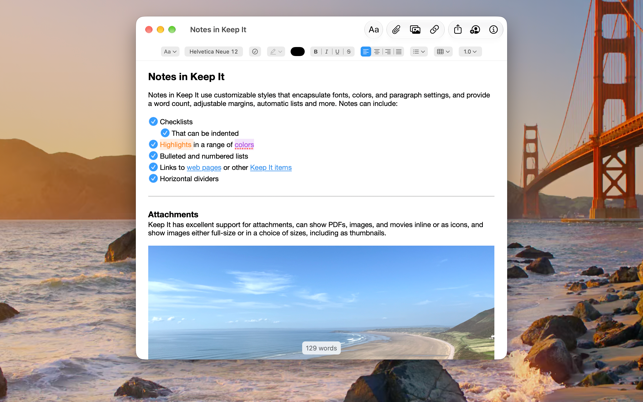
Task: Uncheck the Checklists item
Action: [x=153, y=121]
